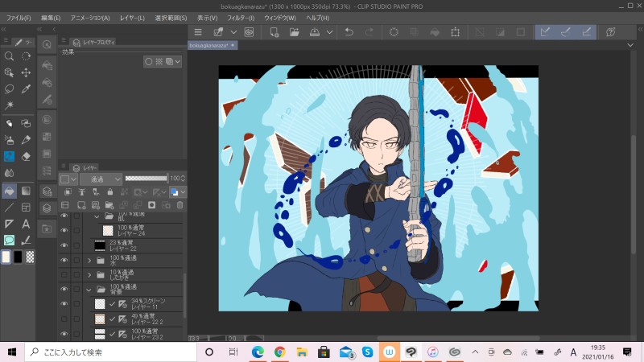Viewport: 644px width, 362px height.
Task: Open the アニメーション(A) menu
Action: click(90, 18)
